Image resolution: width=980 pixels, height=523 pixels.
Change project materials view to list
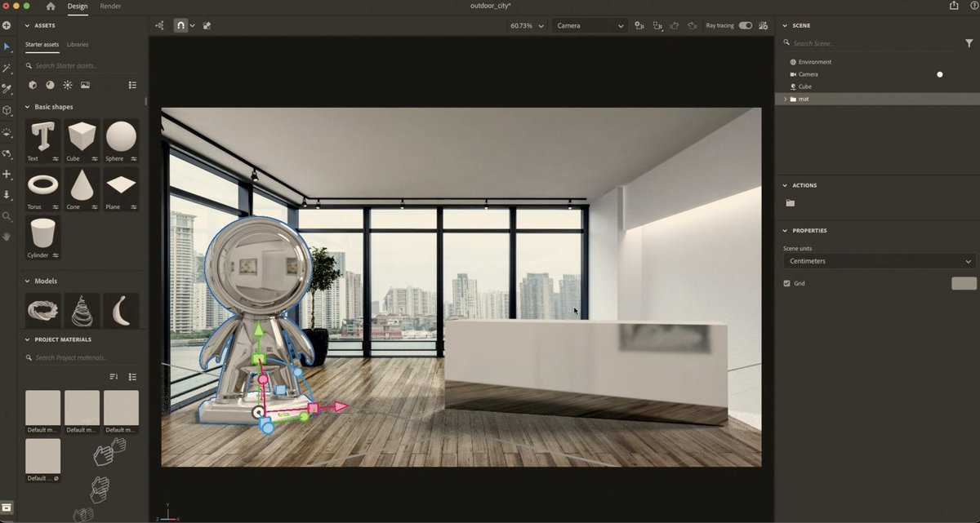coord(132,376)
